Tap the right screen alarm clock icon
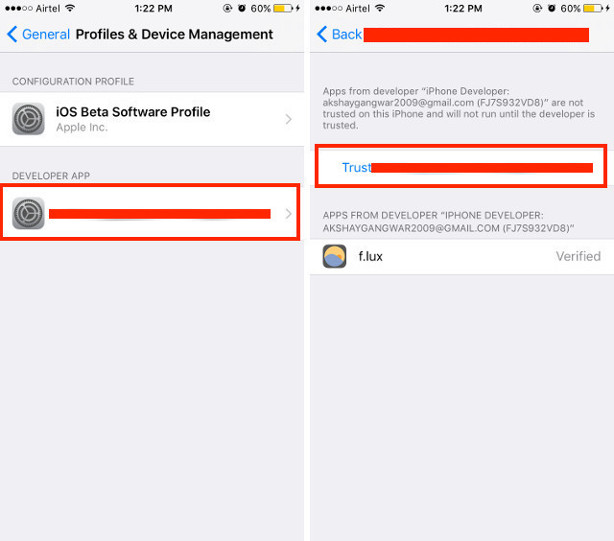 pyautogui.click(x=552, y=8)
